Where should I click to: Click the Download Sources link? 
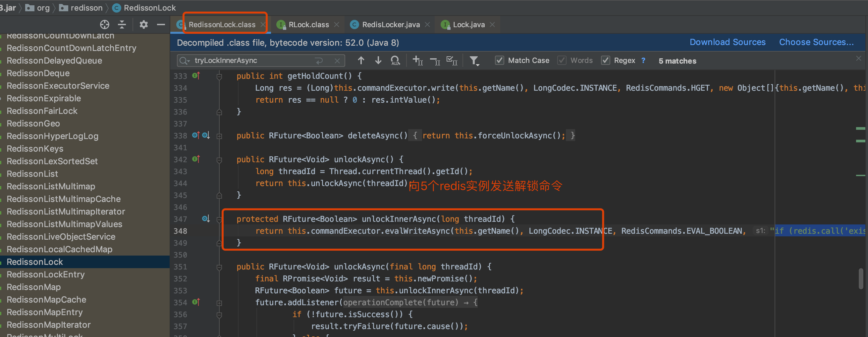728,42
